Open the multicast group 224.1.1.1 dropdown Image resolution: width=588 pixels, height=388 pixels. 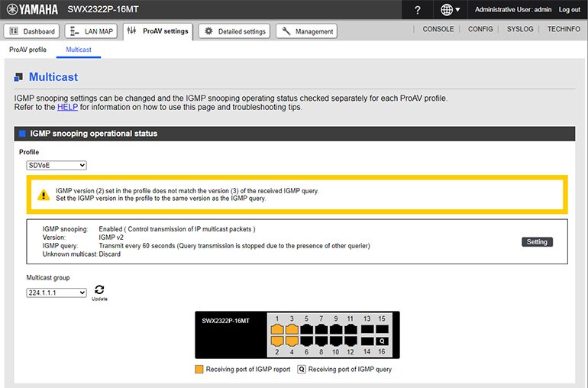(x=57, y=293)
